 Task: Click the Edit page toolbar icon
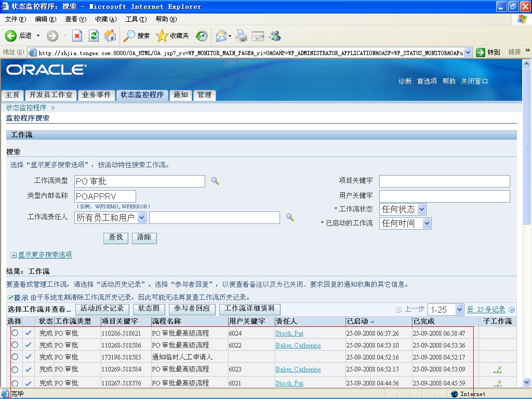258,36
